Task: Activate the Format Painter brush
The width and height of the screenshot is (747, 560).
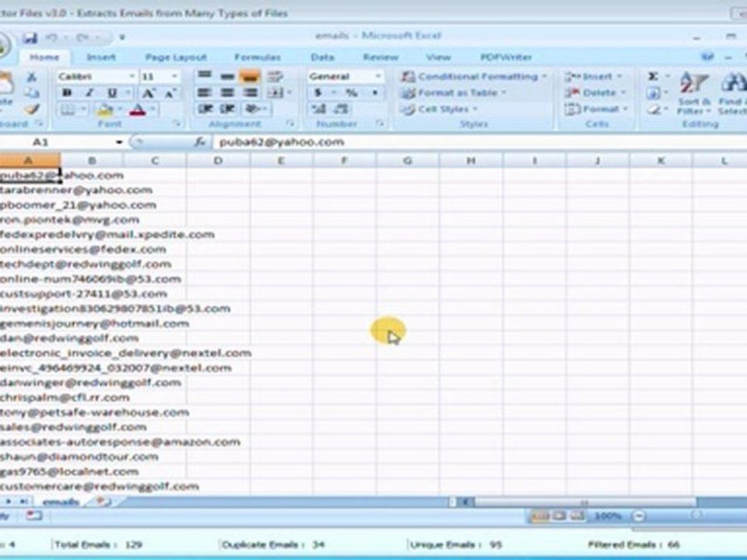Action: (x=31, y=109)
